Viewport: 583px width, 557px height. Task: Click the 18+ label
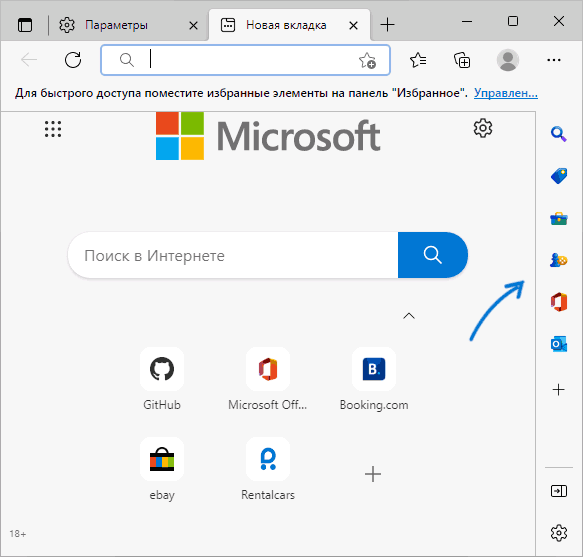click(18, 534)
